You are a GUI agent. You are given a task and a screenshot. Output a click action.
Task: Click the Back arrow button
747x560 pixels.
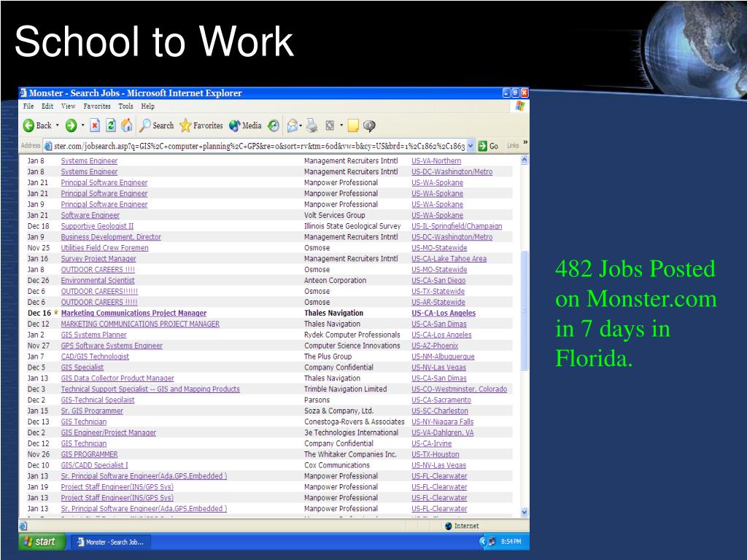[37, 125]
